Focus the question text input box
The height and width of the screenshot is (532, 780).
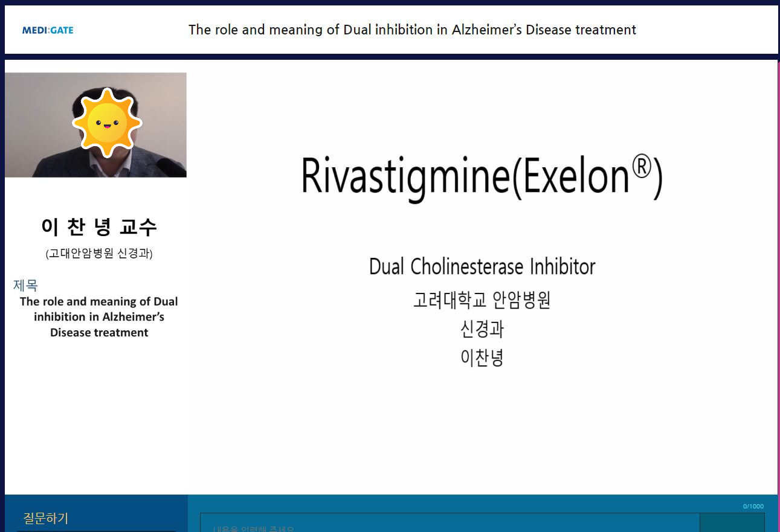coord(450,523)
